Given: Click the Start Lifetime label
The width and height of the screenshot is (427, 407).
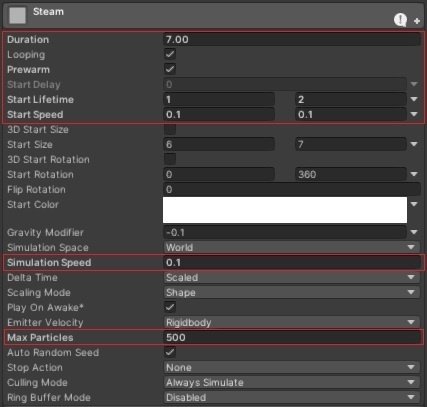Looking at the screenshot, I should tap(40, 99).
